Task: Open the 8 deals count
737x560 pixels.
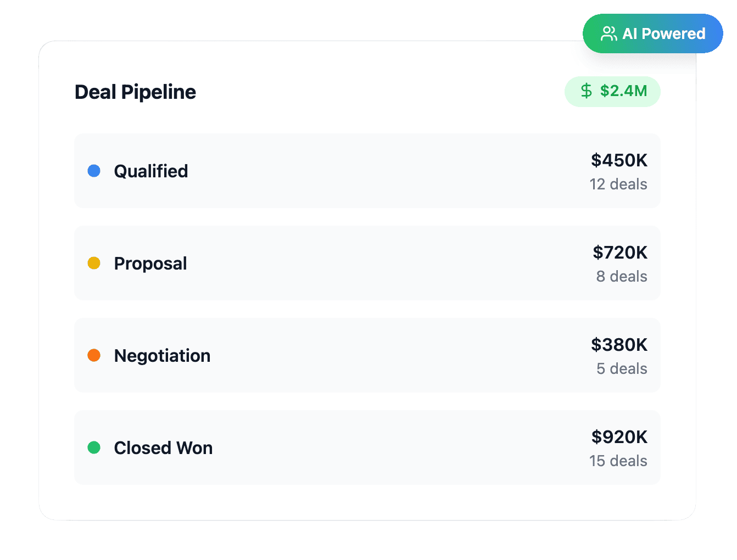Action: point(622,277)
